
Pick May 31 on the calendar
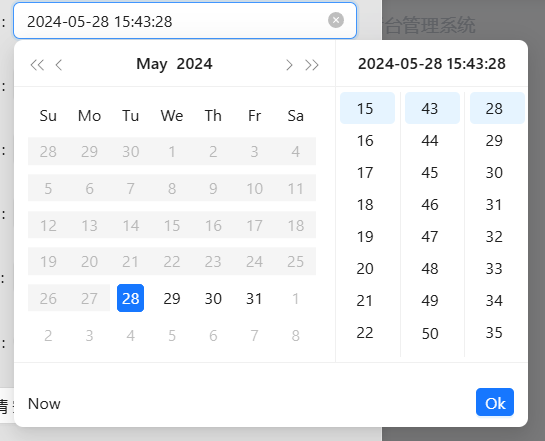coord(254,299)
